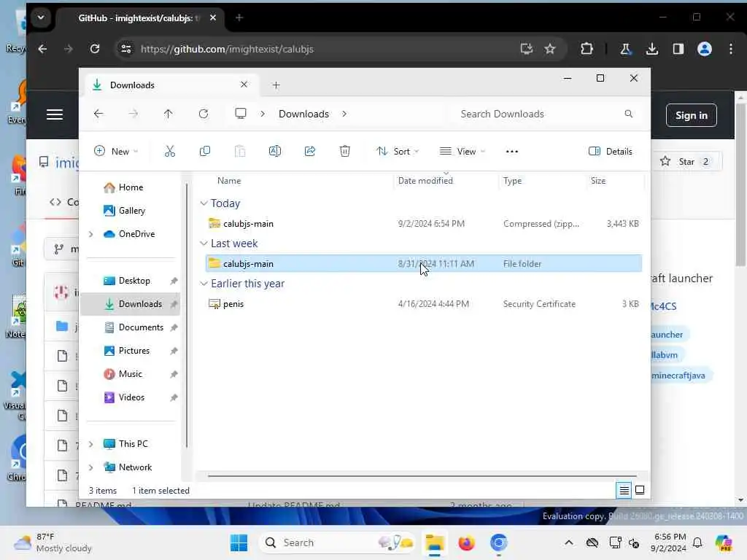
Task: Sort files by Date modified column
Action: pos(425,181)
